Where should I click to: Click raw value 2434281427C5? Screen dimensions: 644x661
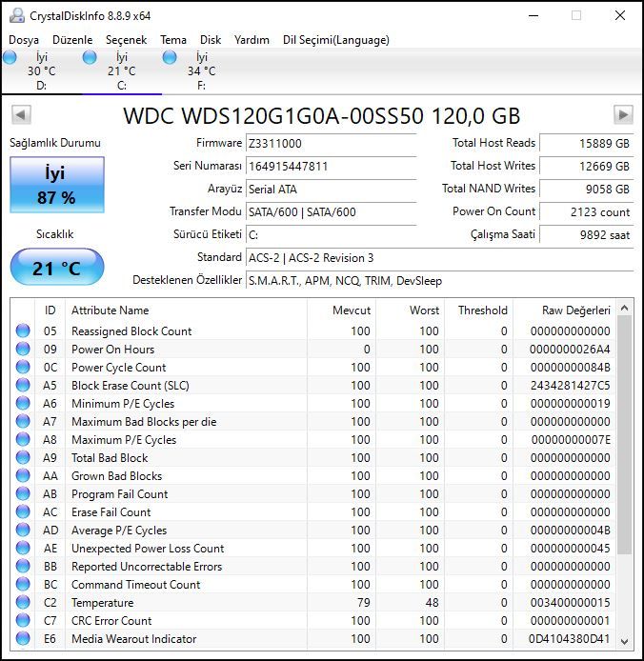click(x=571, y=386)
